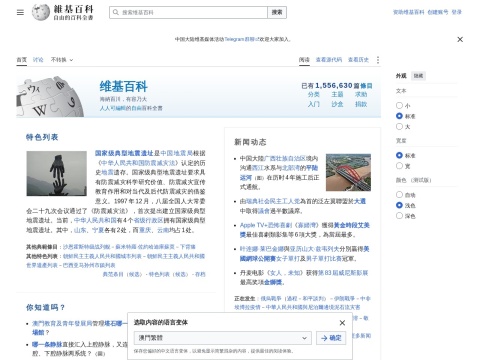Click the 山东 province link
Viewport: 480px width, 360px height.
pos(80,230)
